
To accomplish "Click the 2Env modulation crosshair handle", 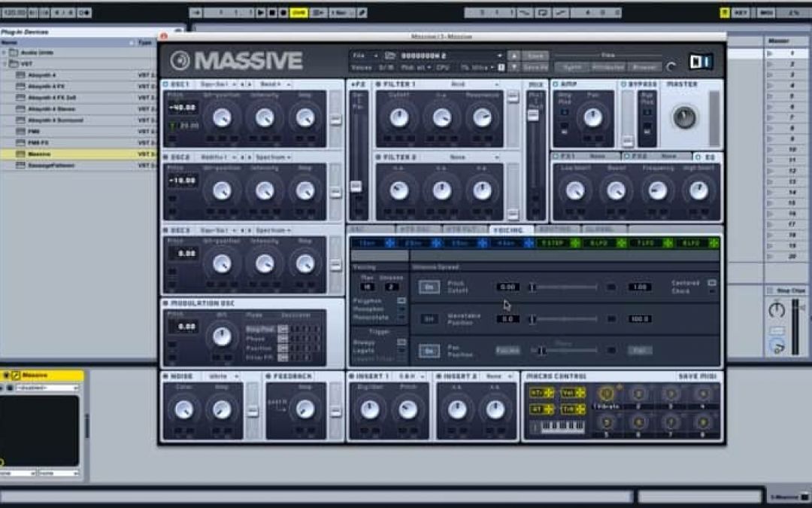I will coord(436,243).
